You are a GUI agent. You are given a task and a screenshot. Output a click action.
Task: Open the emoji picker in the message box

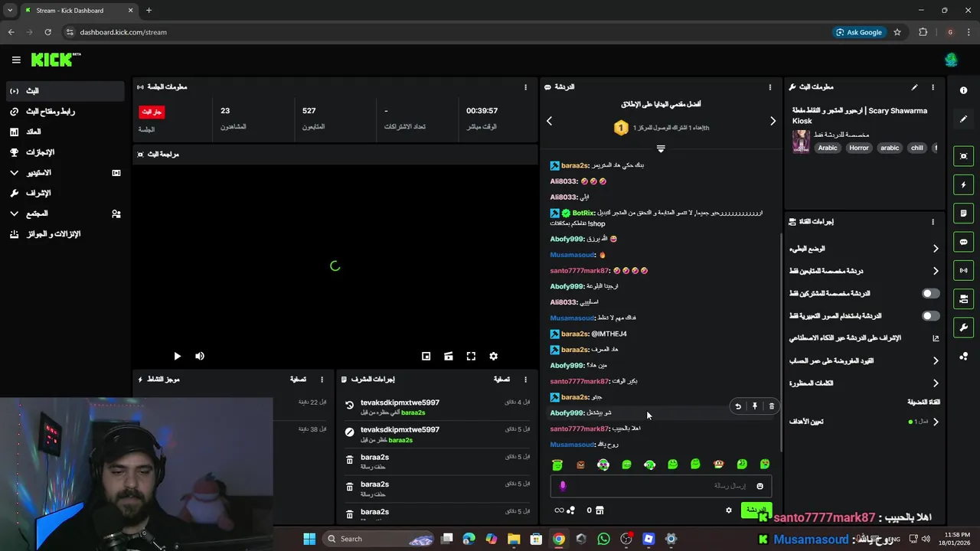759,486
